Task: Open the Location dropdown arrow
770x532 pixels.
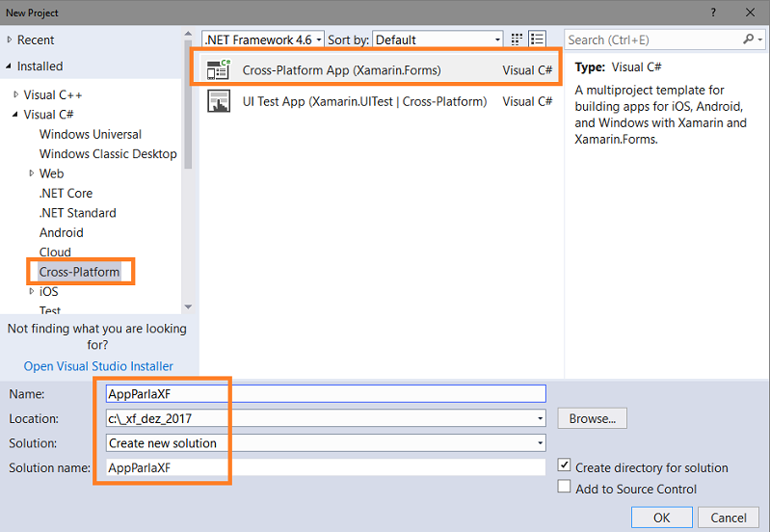Action: tap(540, 418)
